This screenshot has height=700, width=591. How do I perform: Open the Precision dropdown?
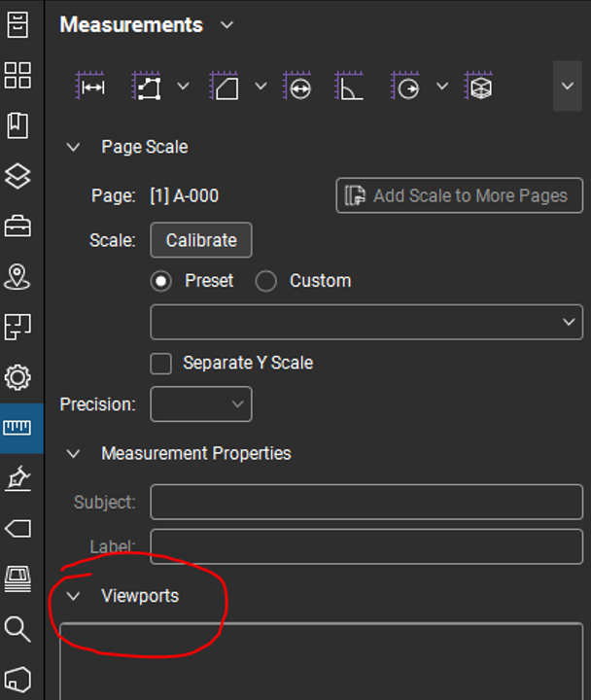(200, 403)
